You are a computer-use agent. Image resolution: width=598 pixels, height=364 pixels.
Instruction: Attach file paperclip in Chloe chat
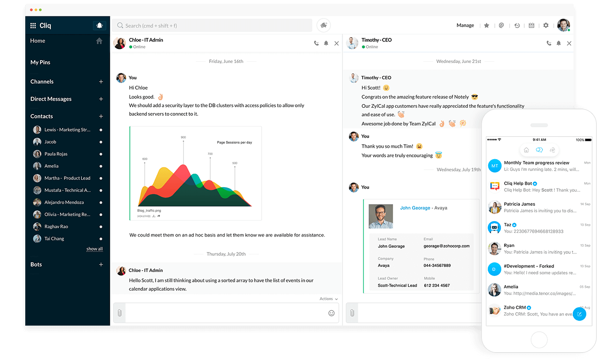pos(120,313)
